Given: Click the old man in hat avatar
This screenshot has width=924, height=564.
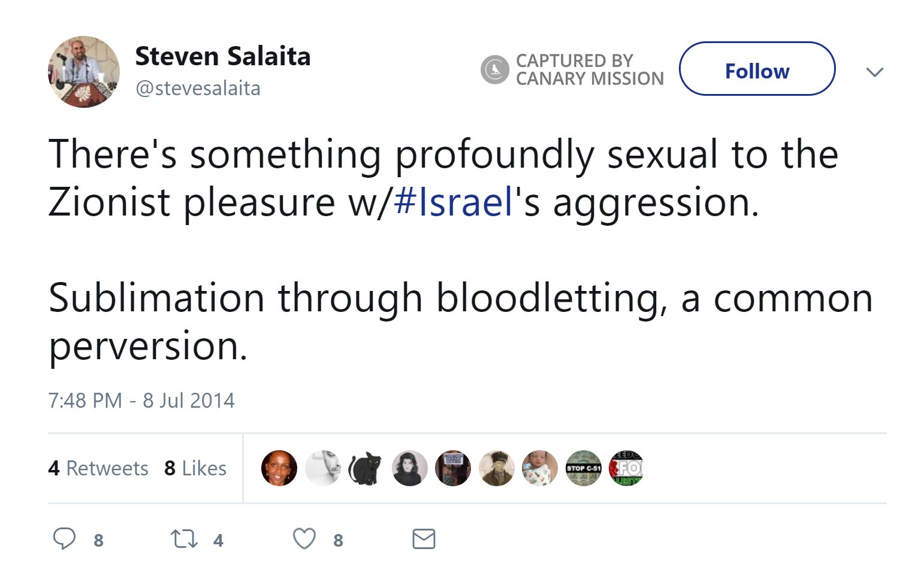Looking at the screenshot, I should pyautogui.click(x=496, y=468).
